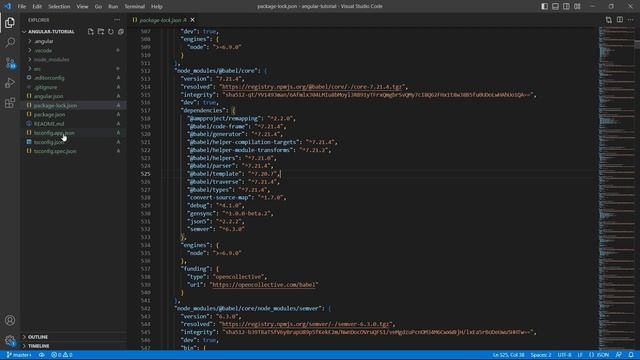Image resolution: width=640 pixels, height=360 pixels.
Task: Click the "@babel/template" dependency line
Action: click(233, 174)
